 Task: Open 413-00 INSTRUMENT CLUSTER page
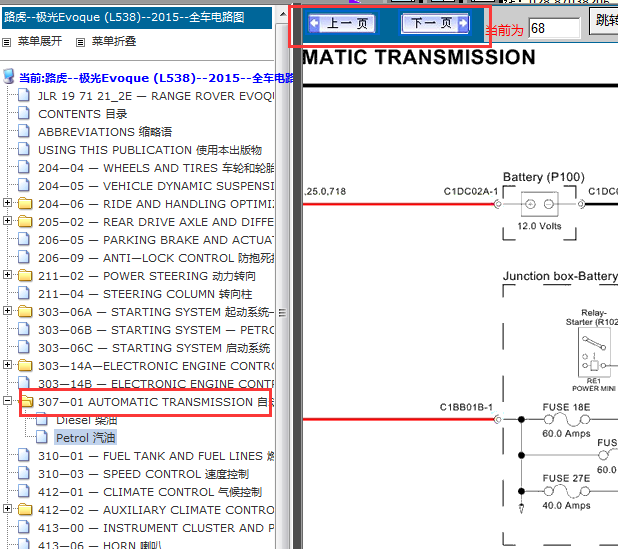click(x=156, y=528)
